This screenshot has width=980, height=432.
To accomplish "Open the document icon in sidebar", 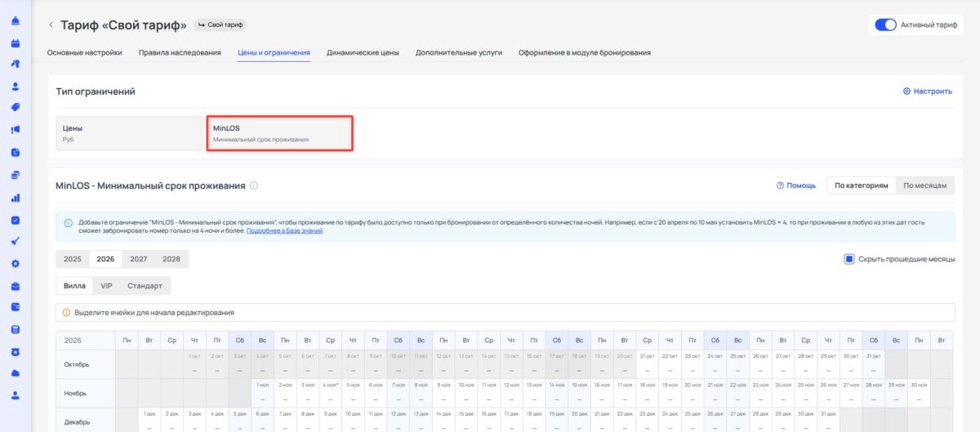I will [x=16, y=152].
